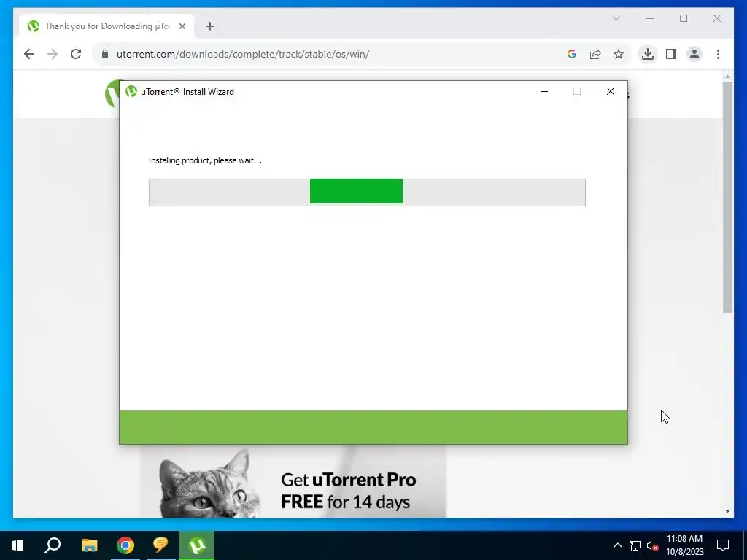Close the uTorrent Install Wizard window
The image size is (747, 560).
pyautogui.click(x=611, y=91)
